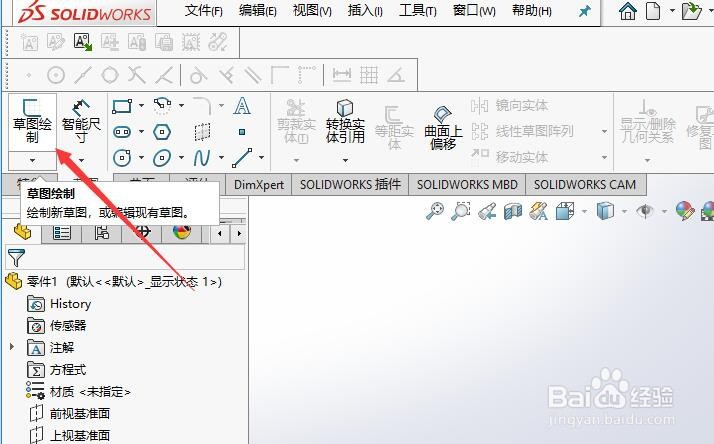Click Edit Appearance color ball icon
This screenshot has height=444, width=714.
(x=685, y=211)
